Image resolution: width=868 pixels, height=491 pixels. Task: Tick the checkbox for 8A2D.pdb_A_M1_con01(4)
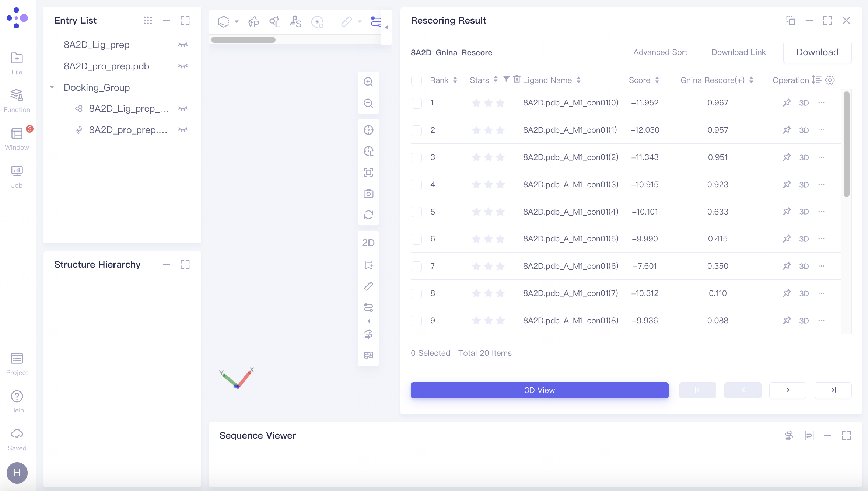coord(416,212)
